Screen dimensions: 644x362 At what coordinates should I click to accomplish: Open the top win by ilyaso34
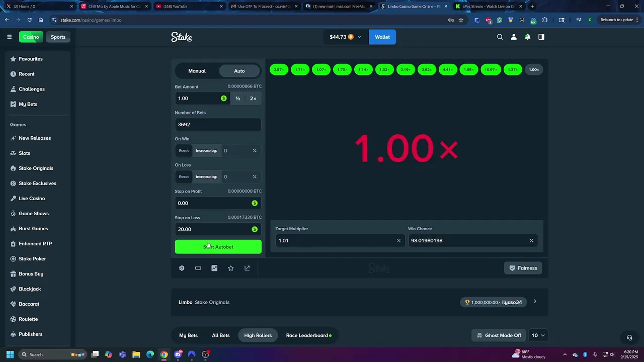[x=494, y=302]
